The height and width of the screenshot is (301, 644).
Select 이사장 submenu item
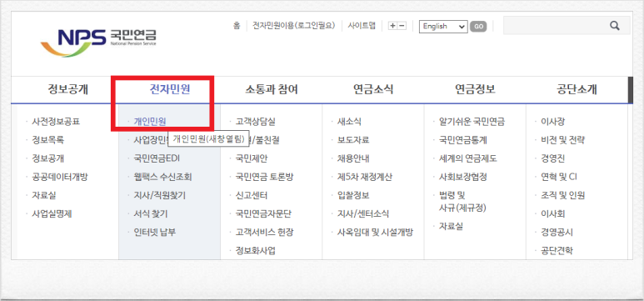pos(553,122)
